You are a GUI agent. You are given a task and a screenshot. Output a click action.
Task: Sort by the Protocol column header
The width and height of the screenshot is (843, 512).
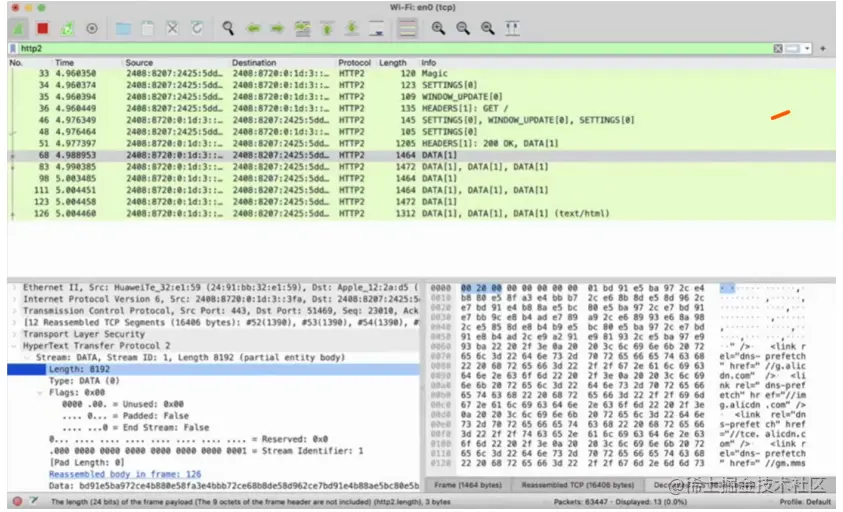pos(354,63)
